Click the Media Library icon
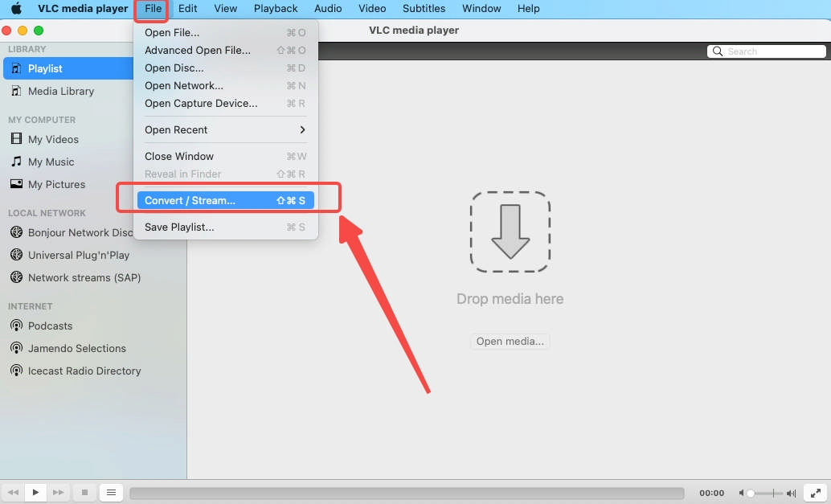Screen dimensions: 831x504 click(x=16, y=91)
